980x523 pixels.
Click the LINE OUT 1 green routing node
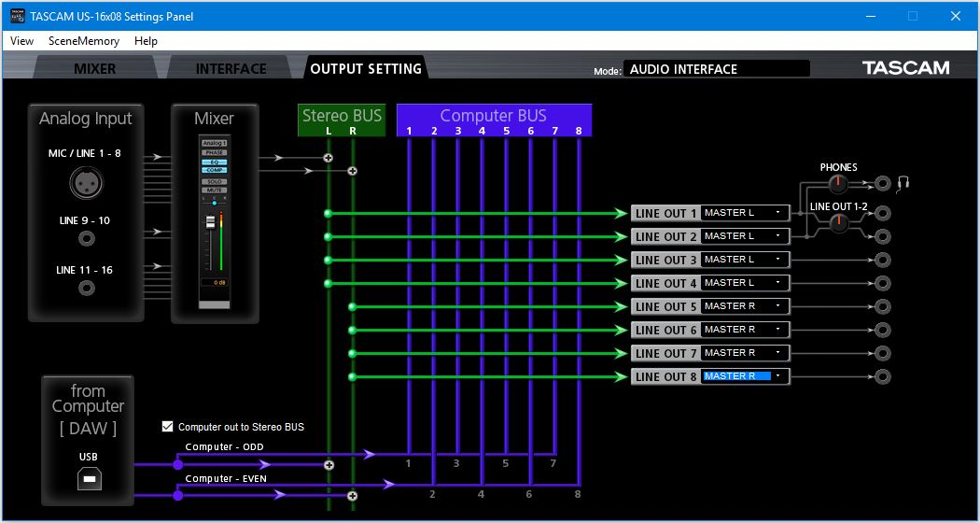tap(328, 213)
